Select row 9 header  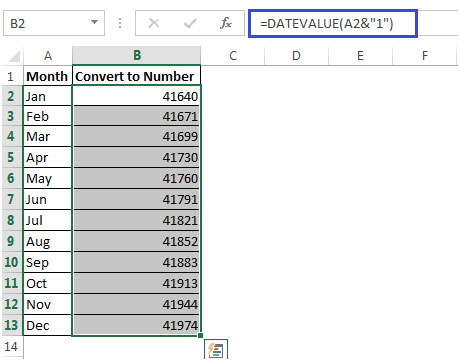pyautogui.click(x=11, y=241)
